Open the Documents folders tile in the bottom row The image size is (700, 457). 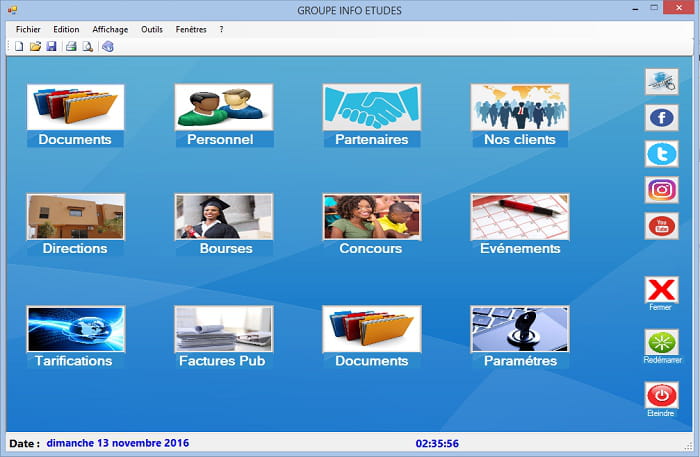point(372,329)
